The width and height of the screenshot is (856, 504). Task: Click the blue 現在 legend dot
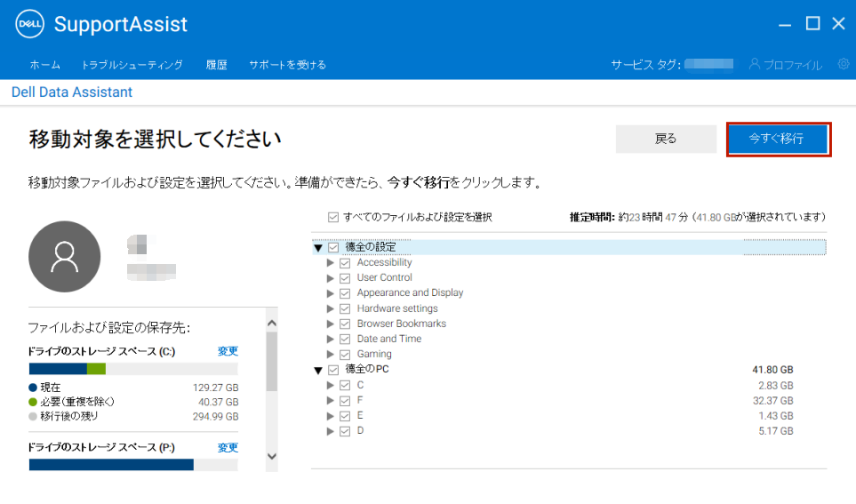[33, 388]
